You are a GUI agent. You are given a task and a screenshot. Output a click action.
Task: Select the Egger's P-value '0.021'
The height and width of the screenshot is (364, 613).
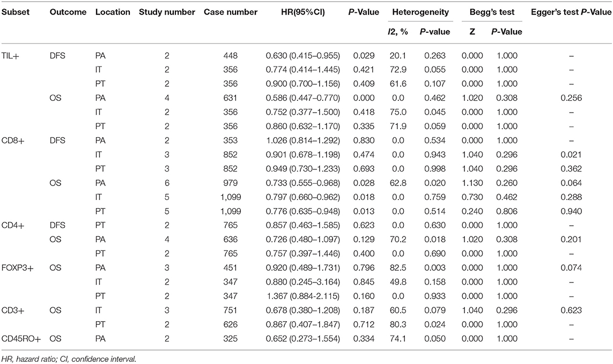571,155
